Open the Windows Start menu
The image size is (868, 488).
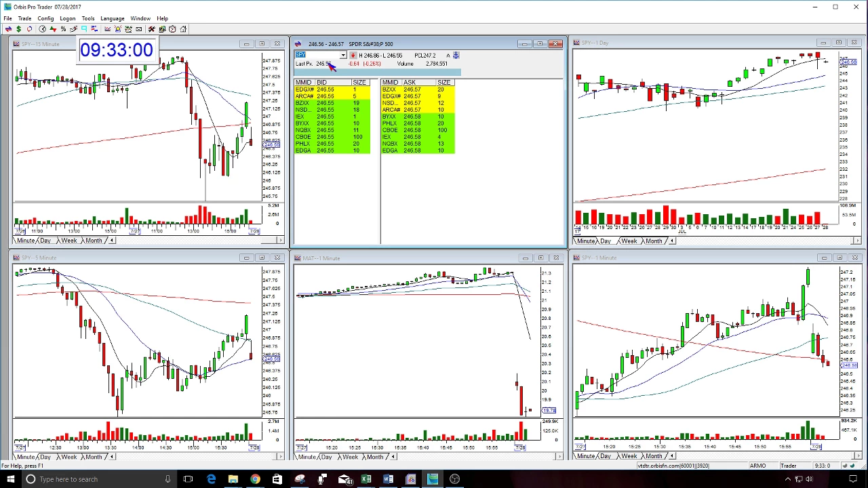(x=9, y=479)
